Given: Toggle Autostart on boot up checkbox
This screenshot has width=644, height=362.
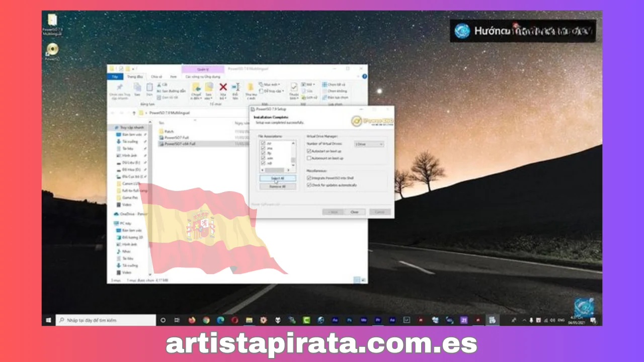Looking at the screenshot, I should pos(309,151).
